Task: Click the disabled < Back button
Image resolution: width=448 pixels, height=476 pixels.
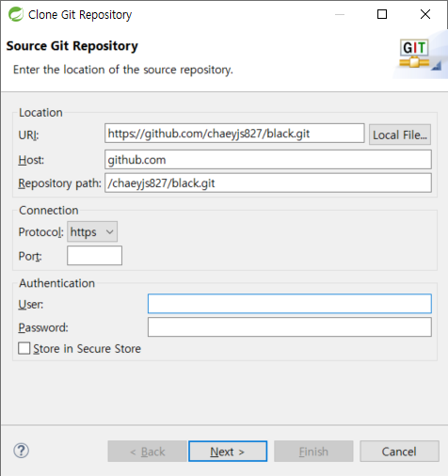Action: point(147,452)
